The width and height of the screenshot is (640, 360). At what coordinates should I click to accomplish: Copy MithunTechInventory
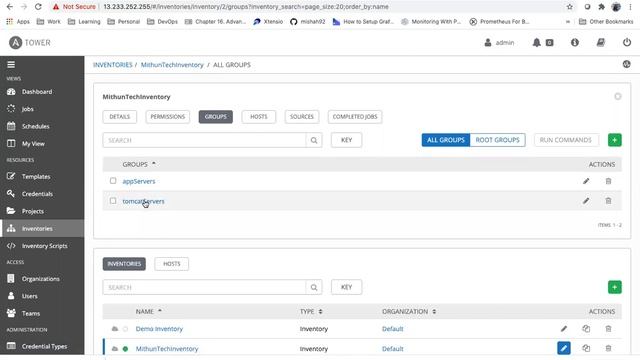pos(586,348)
